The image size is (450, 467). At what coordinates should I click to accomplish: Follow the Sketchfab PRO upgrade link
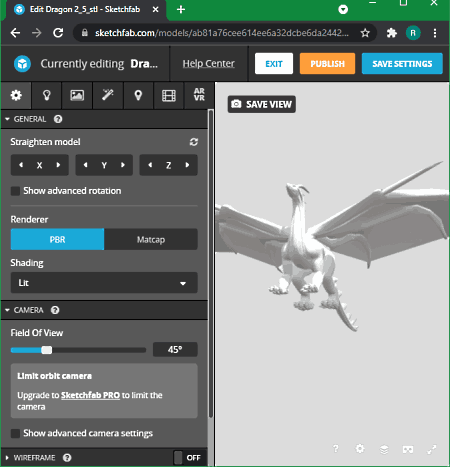pyautogui.click(x=90, y=395)
